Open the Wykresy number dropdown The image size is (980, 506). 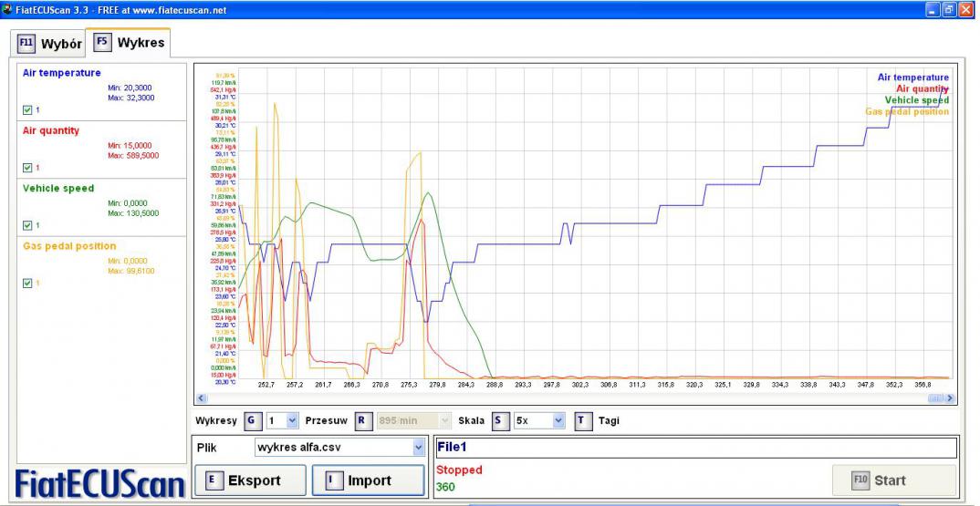click(292, 420)
